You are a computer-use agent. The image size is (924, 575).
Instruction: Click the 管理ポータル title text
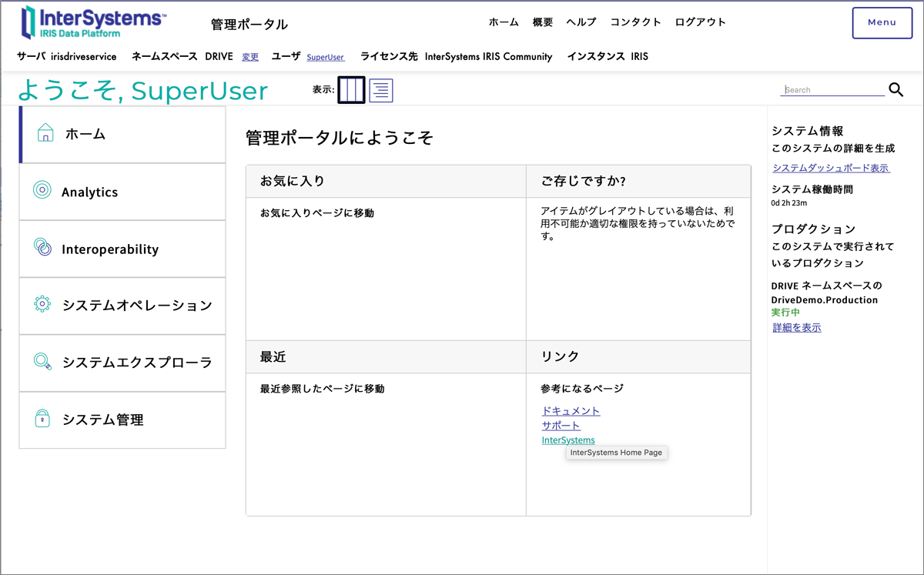[249, 25]
